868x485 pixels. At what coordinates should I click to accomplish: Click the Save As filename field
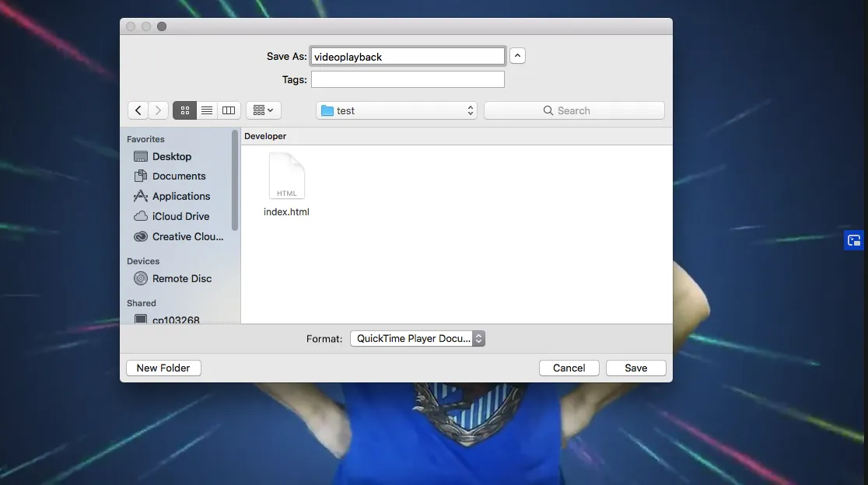(408, 57)
